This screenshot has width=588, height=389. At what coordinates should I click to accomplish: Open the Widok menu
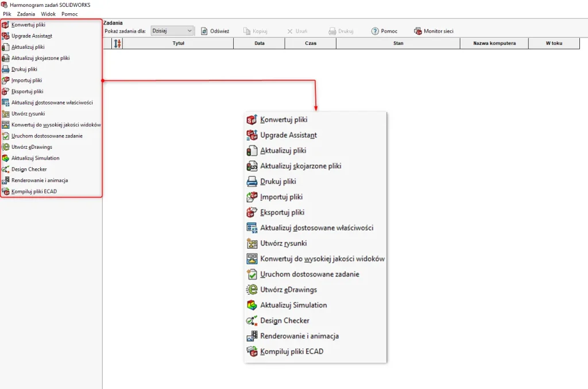tap(48, 14)
